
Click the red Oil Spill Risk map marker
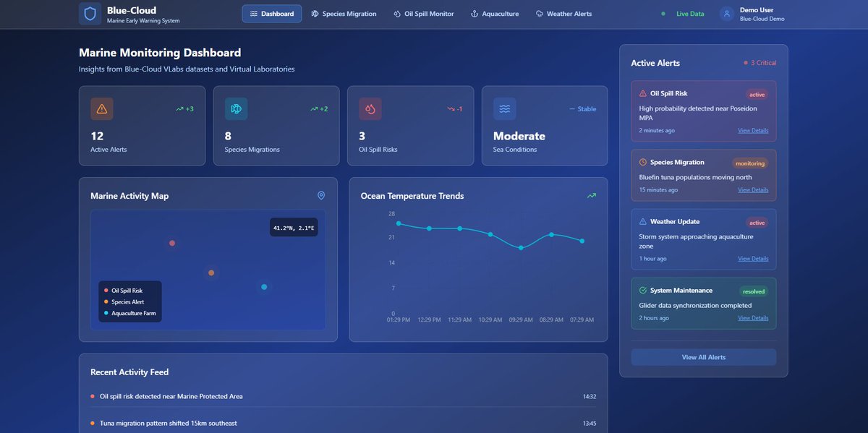click(172, 243)
